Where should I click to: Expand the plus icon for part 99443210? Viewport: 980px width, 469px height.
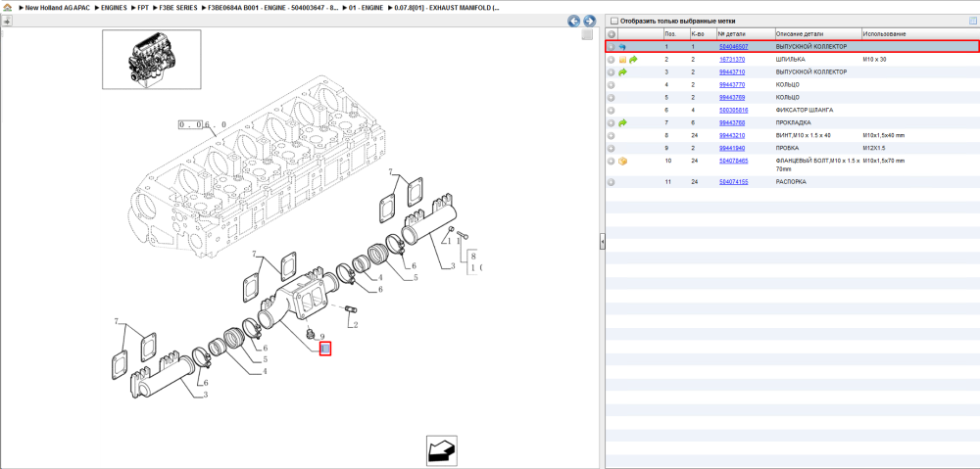612,135
